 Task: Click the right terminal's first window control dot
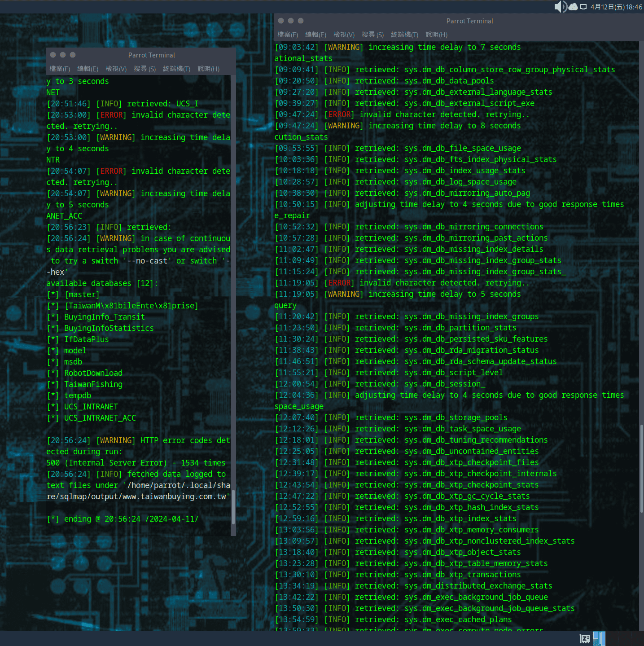tap(281, 21)
